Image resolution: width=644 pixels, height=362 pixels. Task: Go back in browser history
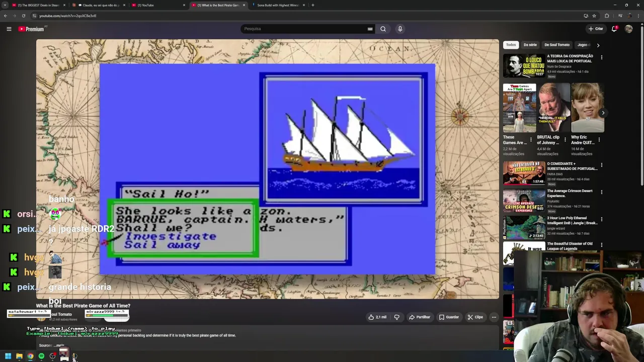(x=6, y=16)
